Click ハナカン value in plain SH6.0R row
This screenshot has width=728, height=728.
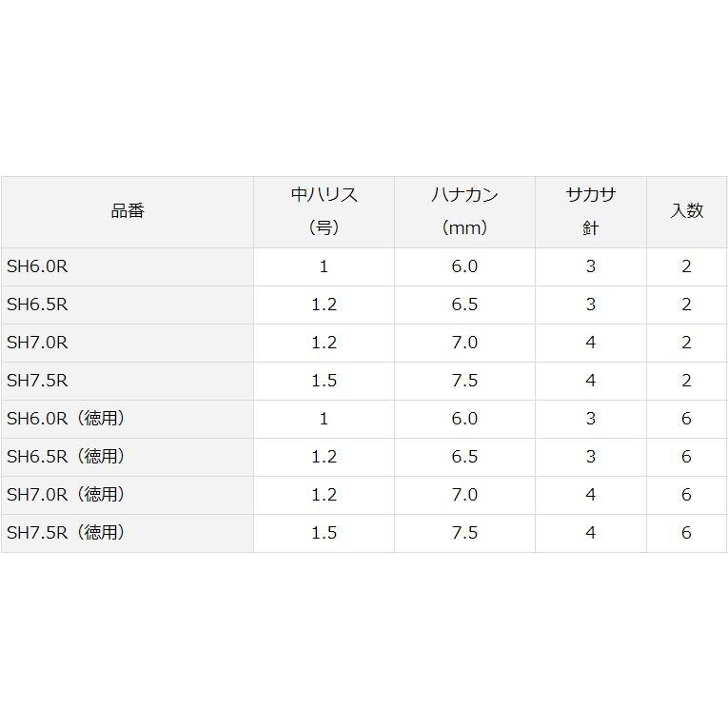pos(464,266)
